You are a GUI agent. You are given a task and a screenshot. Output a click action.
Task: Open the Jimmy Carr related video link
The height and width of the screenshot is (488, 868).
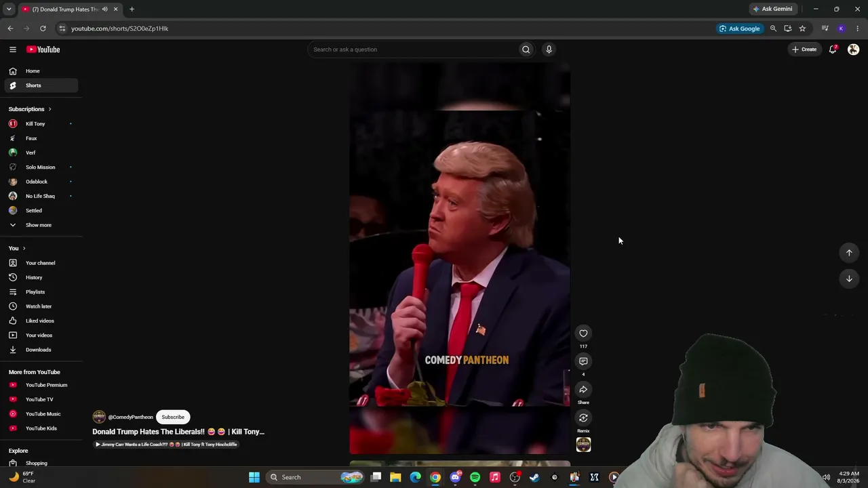pyautogui.click(x=166, y=445)
